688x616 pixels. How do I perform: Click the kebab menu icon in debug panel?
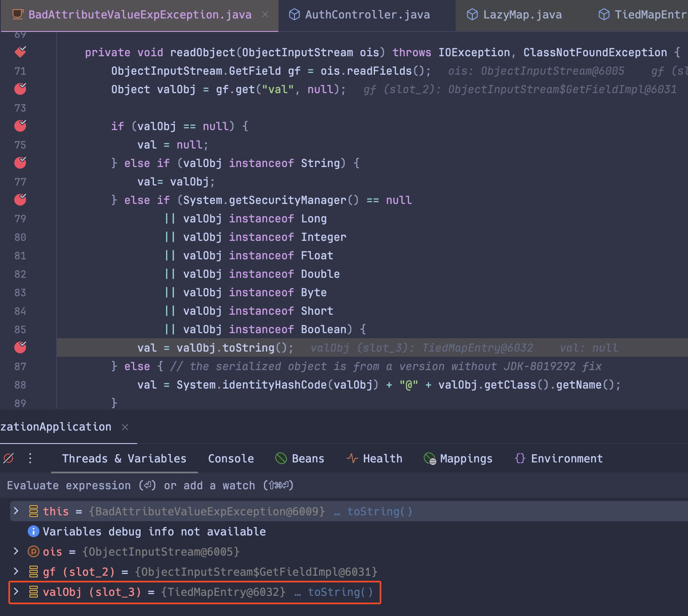pos(30,459)
